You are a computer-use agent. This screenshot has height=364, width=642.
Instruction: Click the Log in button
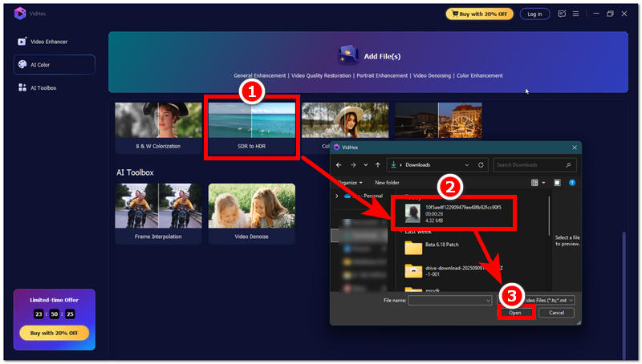[x=534, y=14]
